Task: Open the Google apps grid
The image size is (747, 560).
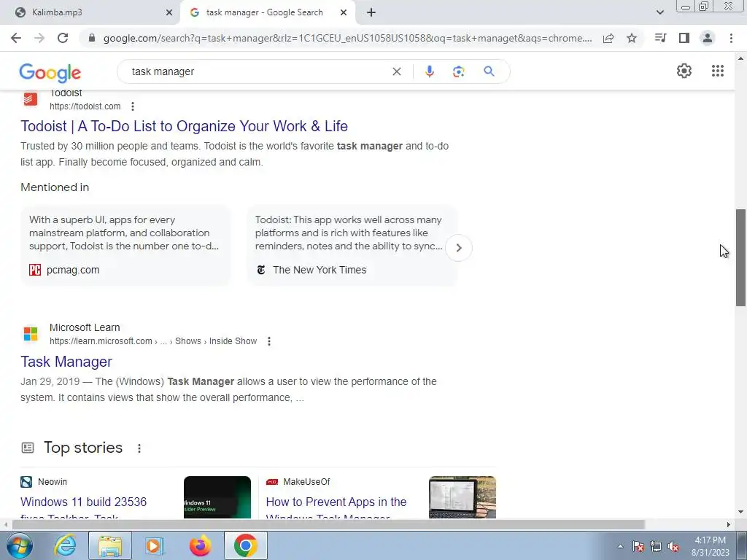Action: pyautogui.click(x=718, y=71)
